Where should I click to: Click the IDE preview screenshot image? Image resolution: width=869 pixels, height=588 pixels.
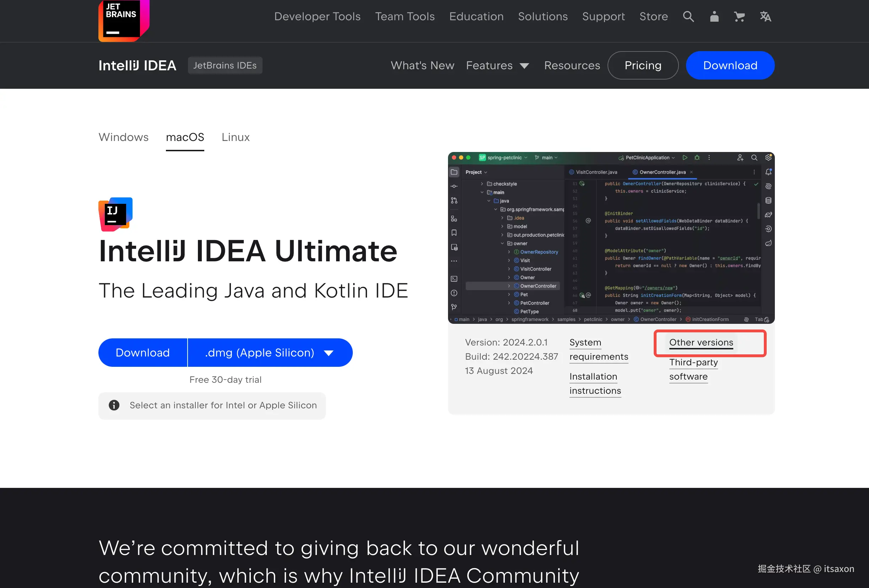pyautogui.click(x=611, y=238)
